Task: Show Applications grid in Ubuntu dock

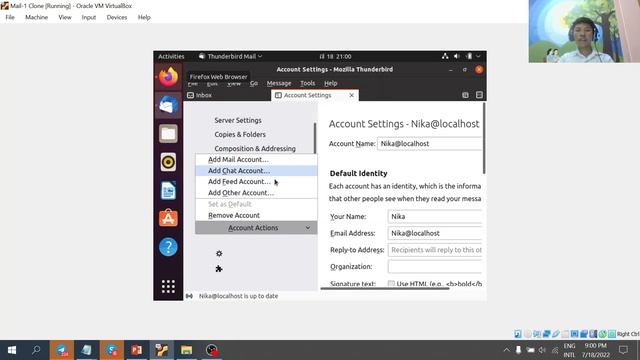Action: 168,286
